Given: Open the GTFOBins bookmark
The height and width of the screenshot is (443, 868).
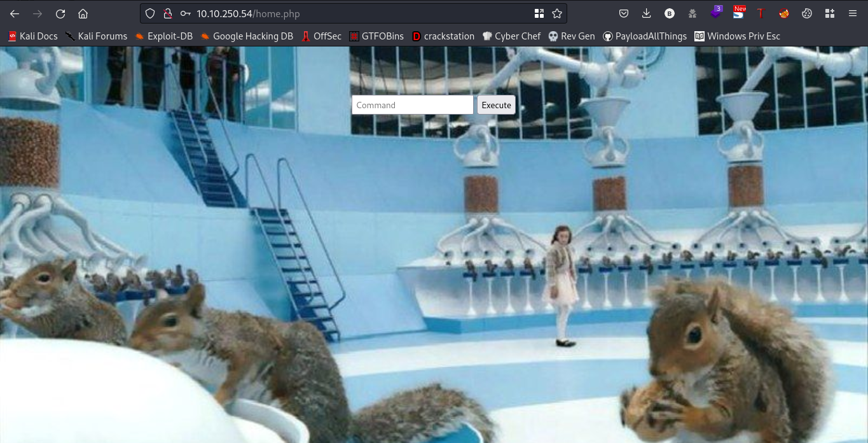Looking at the screenshot, I should 376,36.
